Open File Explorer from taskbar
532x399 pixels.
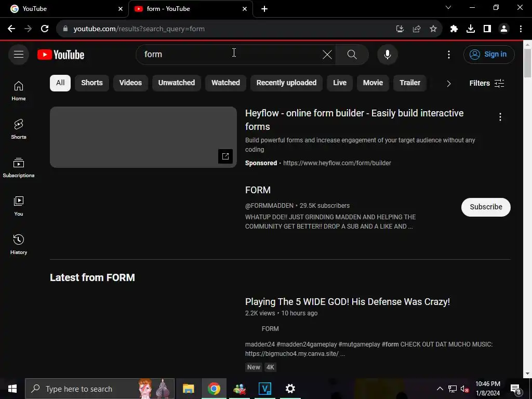click(188, 389)
